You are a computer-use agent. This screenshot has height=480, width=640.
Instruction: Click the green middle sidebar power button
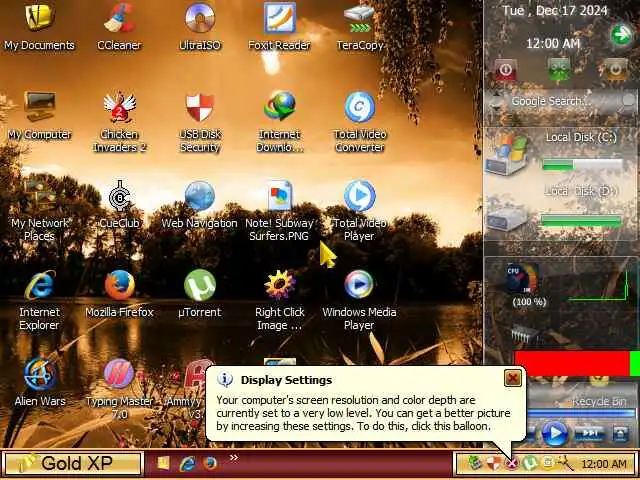click(559, 70)
